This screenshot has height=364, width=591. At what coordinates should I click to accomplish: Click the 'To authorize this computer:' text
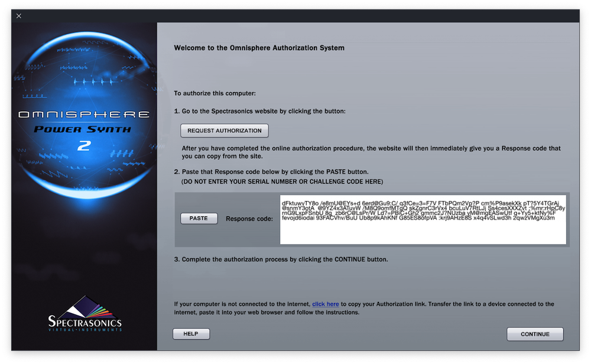(215, 93)
